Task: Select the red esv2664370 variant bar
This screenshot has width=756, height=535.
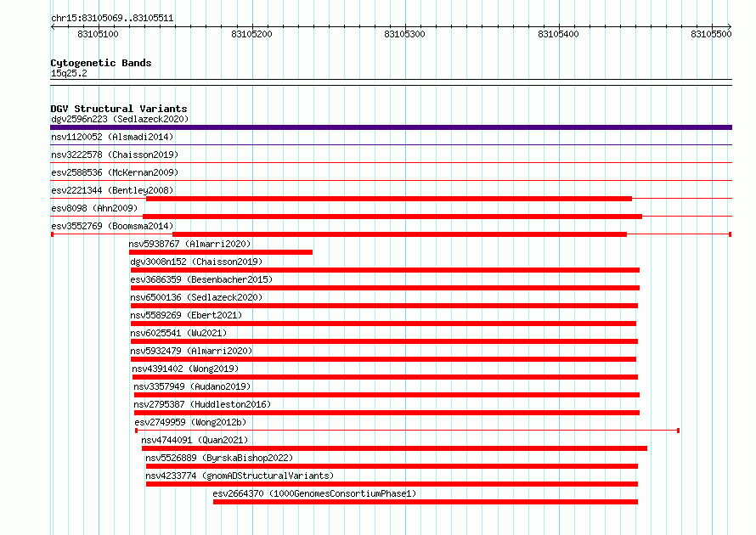Action: [x=426, y=502]
